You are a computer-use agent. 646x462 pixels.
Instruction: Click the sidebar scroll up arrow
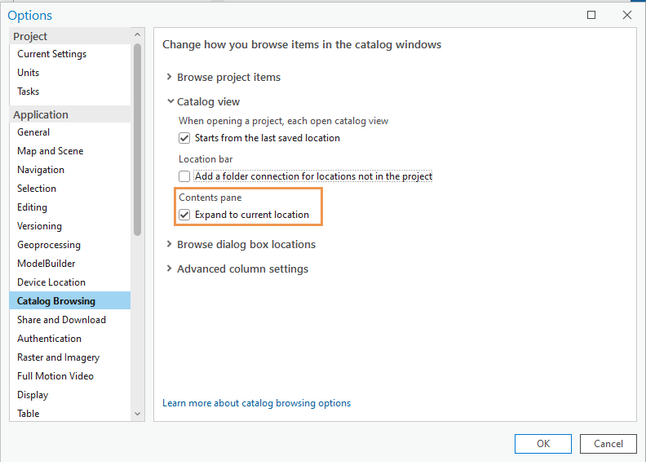[138, 35]
